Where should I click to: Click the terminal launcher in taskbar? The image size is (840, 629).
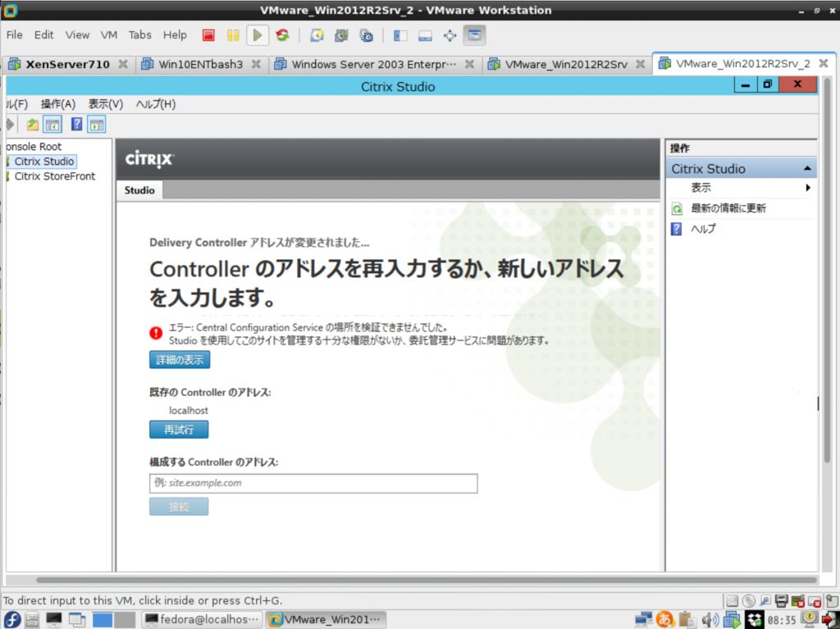coord(53,619)
